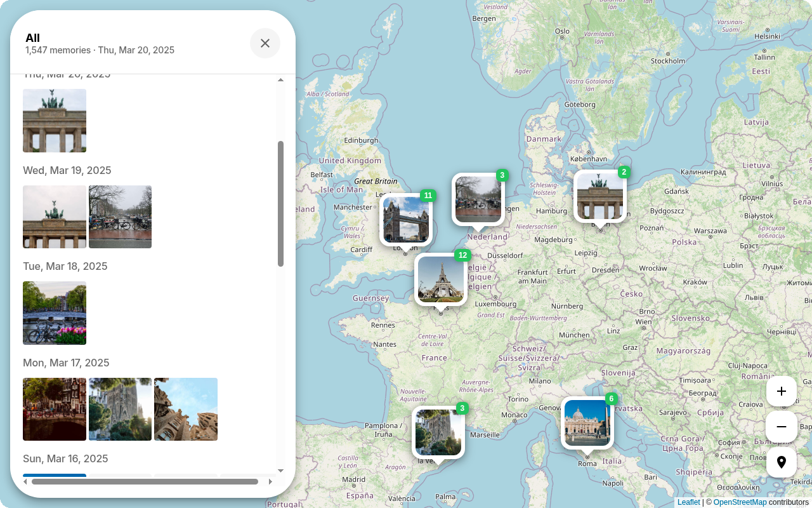Click the vertical scrollbar thumb
Viewport: 812px width, 508px height.
coord(280,203)
